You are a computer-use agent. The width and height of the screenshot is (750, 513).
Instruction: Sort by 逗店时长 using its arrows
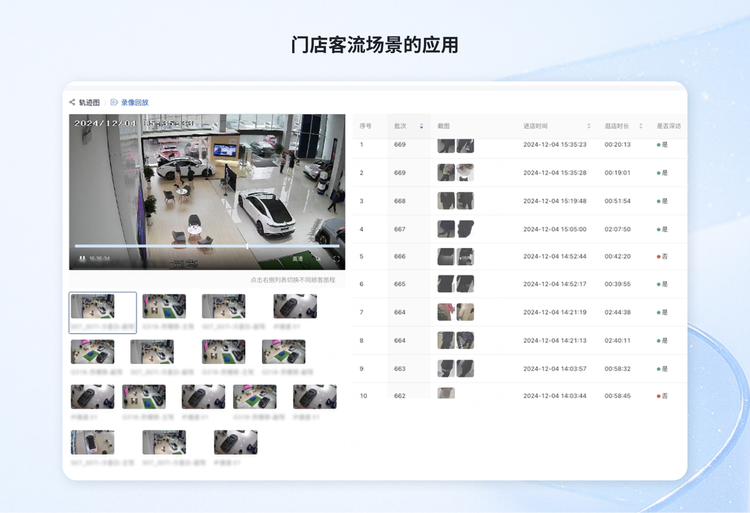click(x=640, y=126)
